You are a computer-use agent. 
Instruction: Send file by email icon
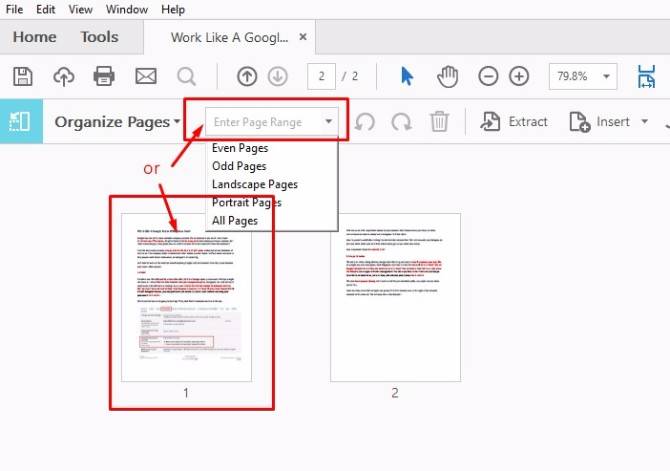point(146,77)
